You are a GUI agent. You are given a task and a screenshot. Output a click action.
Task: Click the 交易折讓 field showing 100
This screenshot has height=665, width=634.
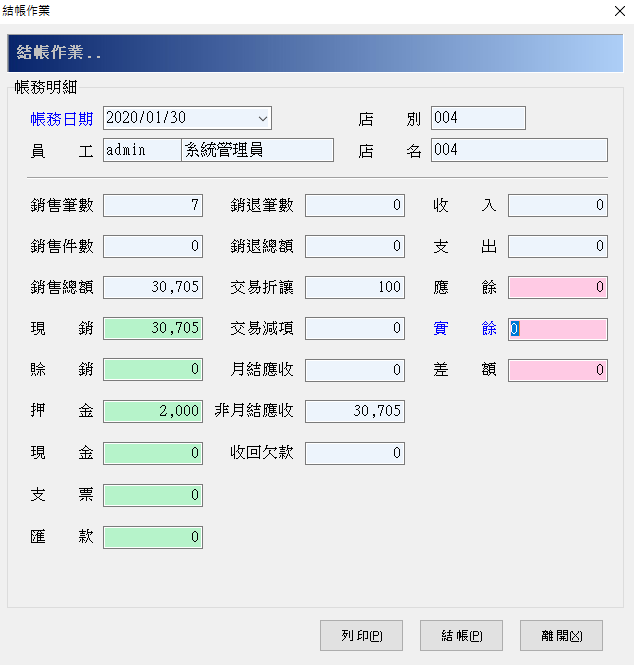coord(355,287)
